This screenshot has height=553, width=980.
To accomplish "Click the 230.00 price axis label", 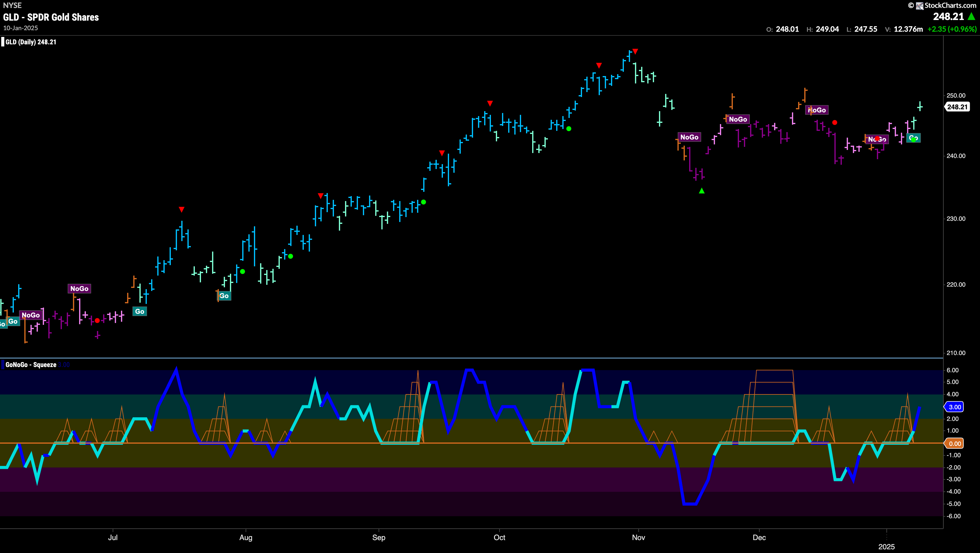I will click(x=956, y=219).
